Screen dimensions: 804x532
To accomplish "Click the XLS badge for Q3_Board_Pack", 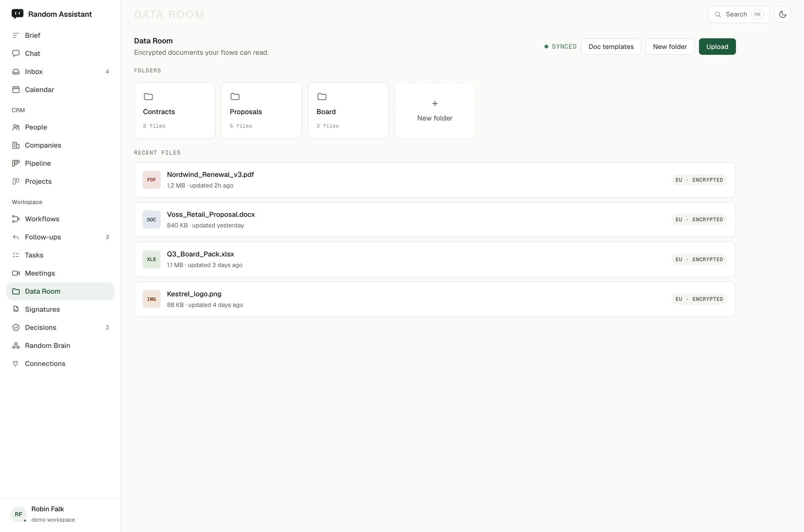I will point(151,259).
